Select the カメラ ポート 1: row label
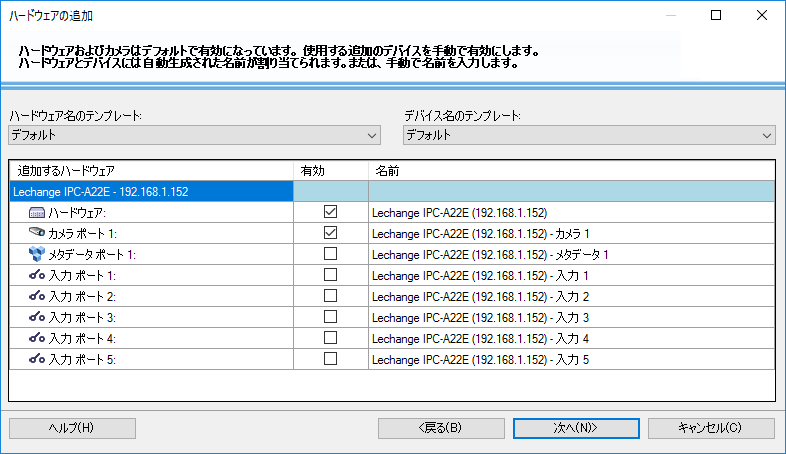This screenshot has width=786, height=454. 83,234
